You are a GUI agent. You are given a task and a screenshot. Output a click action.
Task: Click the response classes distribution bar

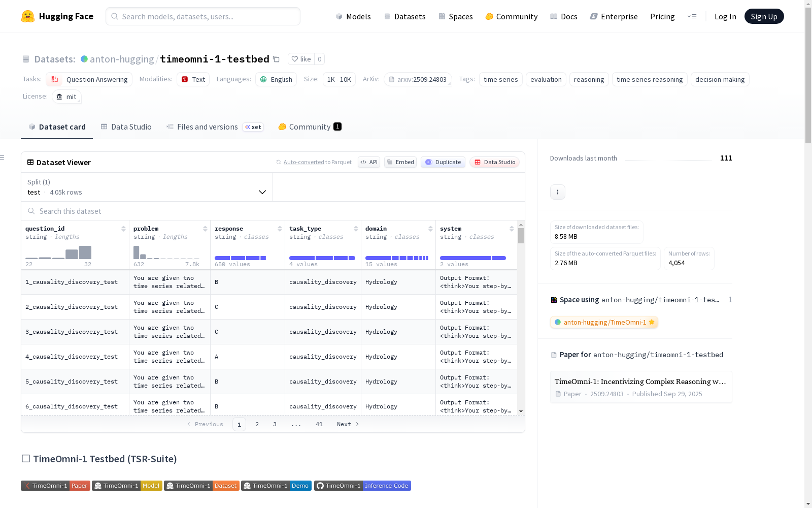pos(241,258)
